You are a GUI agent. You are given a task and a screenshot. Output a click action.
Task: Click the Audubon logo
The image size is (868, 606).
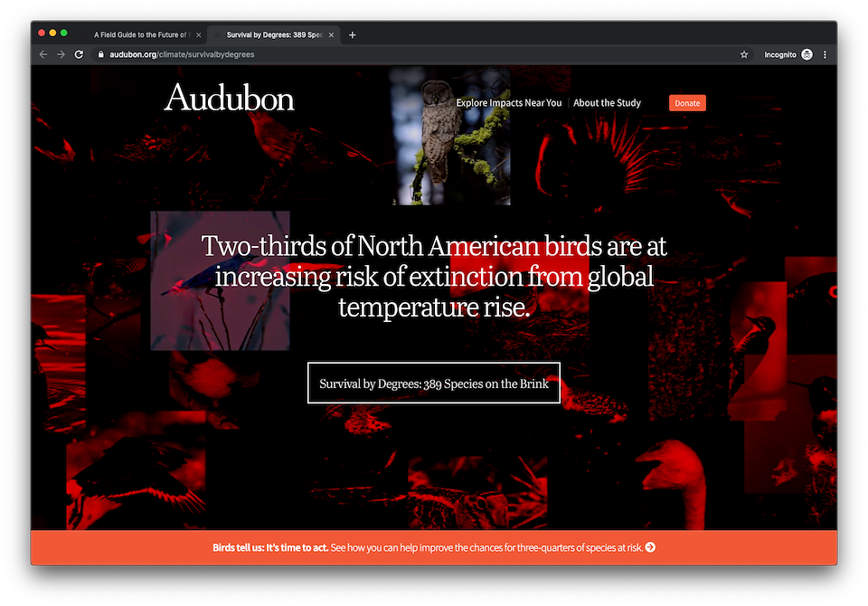[x=229, y=98]
